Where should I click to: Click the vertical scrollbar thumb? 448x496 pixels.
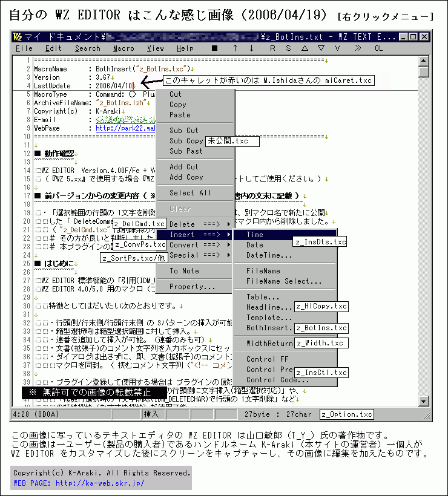pos(424,72)
